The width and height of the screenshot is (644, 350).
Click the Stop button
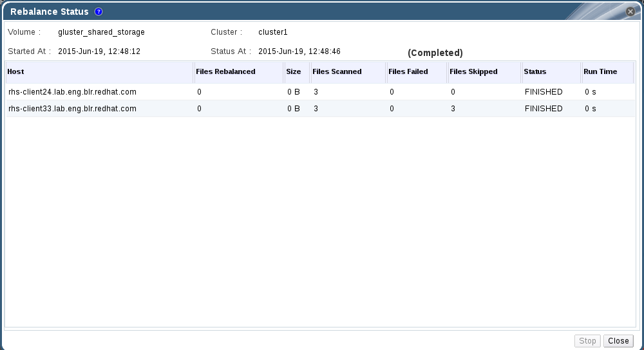coord(587,341)
